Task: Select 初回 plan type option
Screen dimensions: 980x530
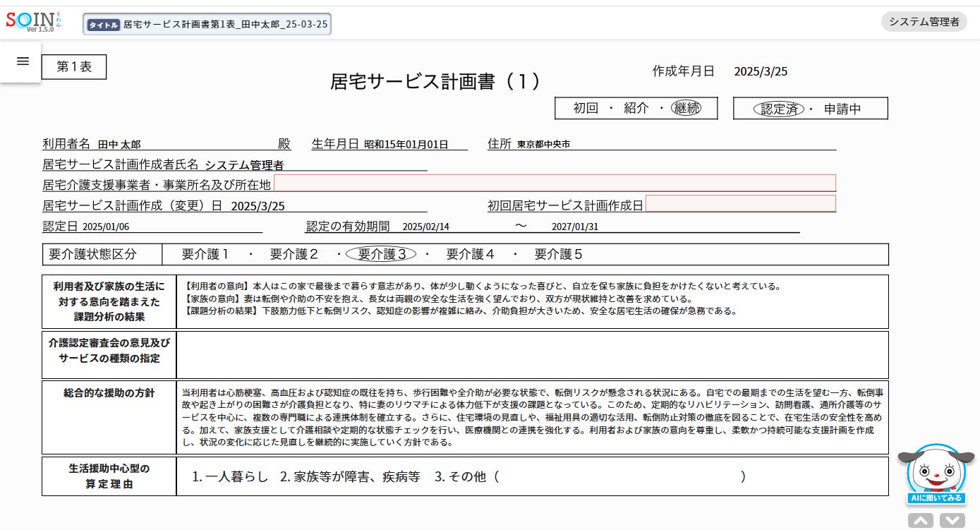Action: coord(586,109)
